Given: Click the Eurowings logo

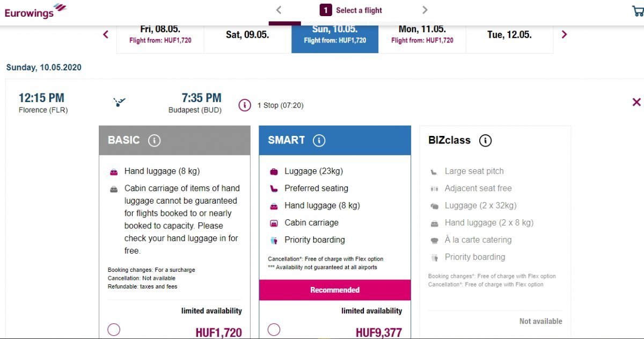Looking at the screenshot, I should pos(35,11).
